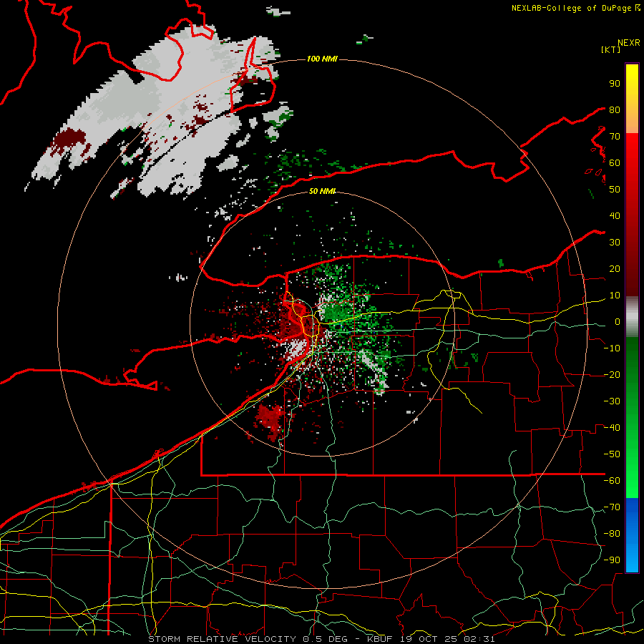Click the -90 value on velocity scale
Viewport: 644px width, 644px height.
coord(612,560)
